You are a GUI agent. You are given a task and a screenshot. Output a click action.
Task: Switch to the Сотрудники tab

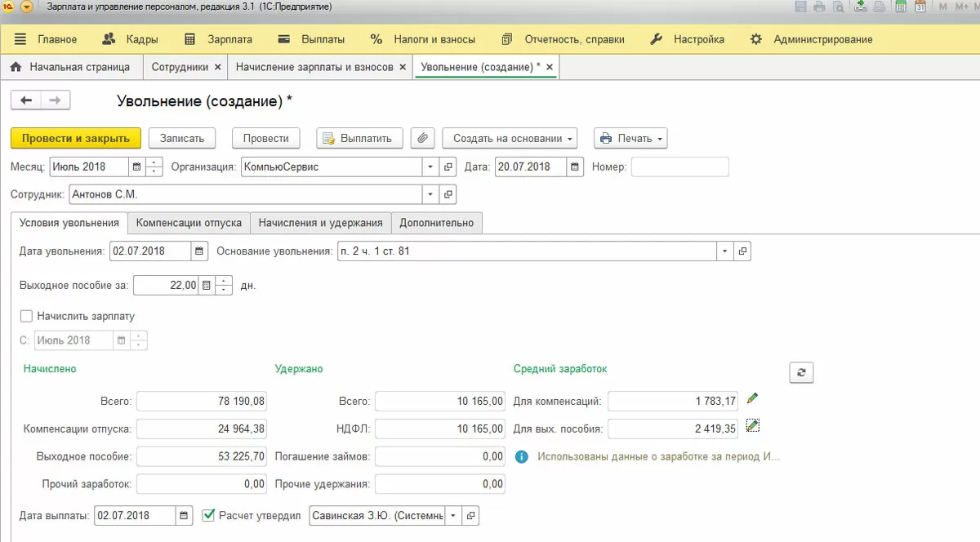coord(180,67)
